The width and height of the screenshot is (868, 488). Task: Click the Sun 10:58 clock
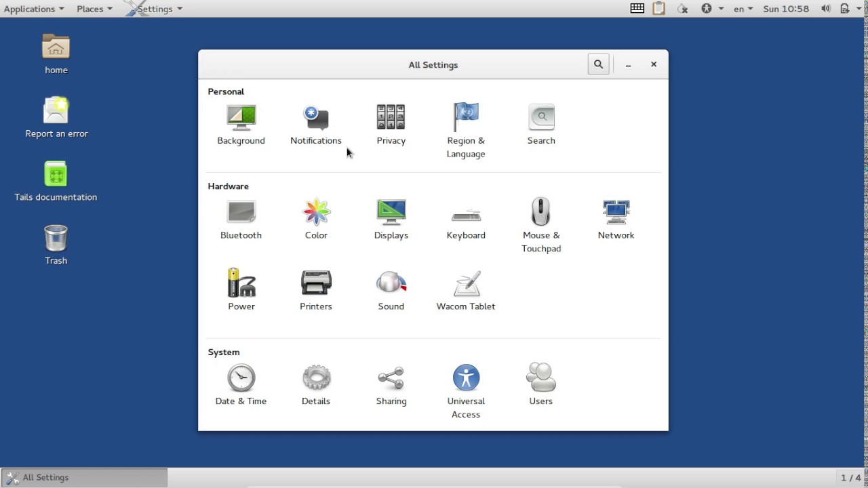click(786, 9)
